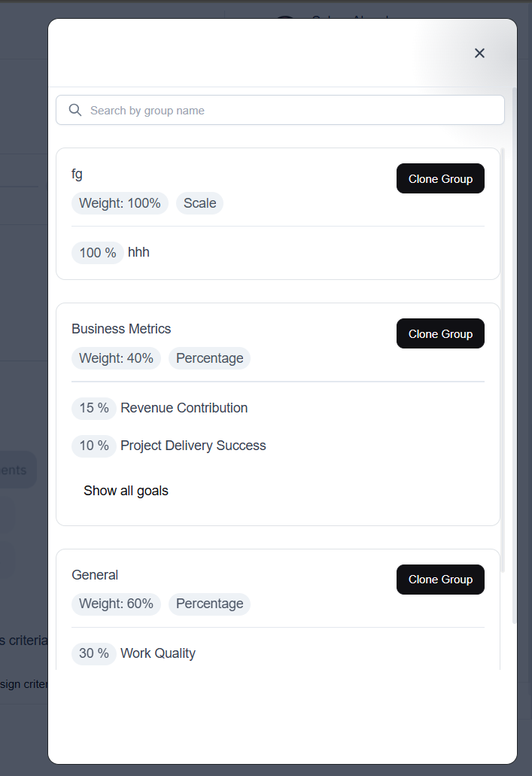This screenshot has width=532, height=776.
Task: Click the 'Weight: 100%' chip
Action: click(120, 203)
